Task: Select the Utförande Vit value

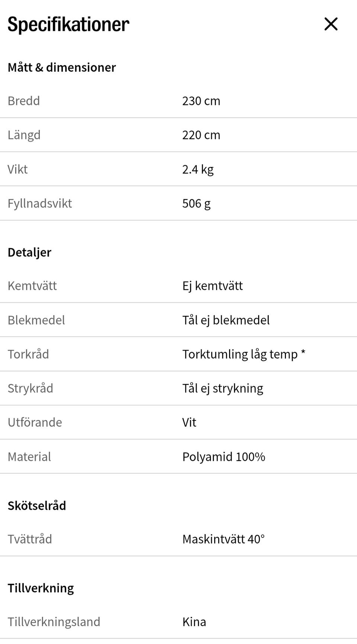Action: coord(189,422)
